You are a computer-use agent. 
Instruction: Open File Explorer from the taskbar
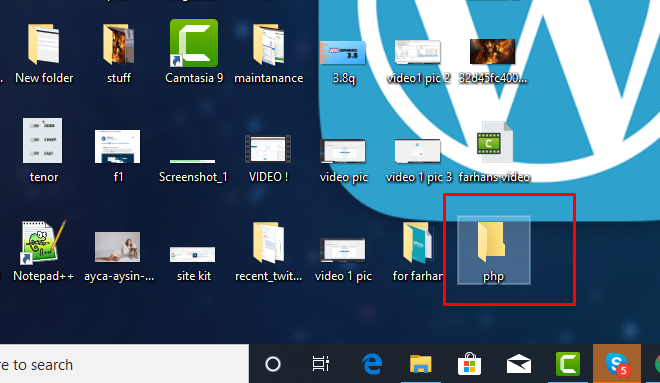coord(420,364)
